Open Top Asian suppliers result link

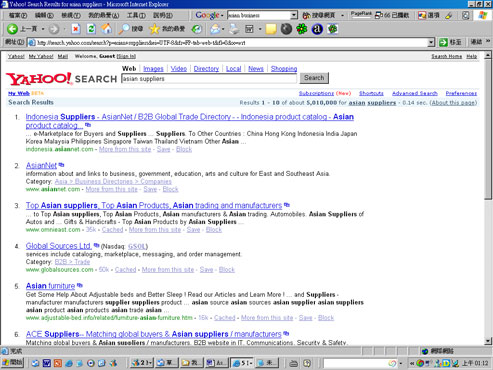154,205
